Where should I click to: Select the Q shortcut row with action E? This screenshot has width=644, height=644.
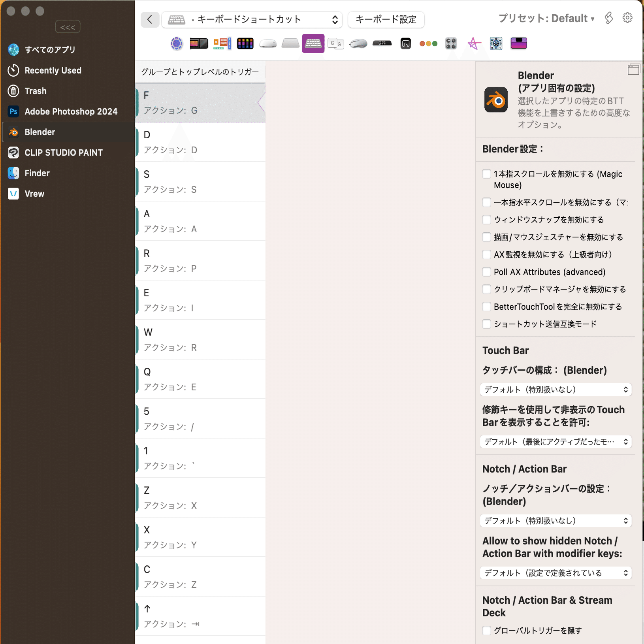pos(200,379)
